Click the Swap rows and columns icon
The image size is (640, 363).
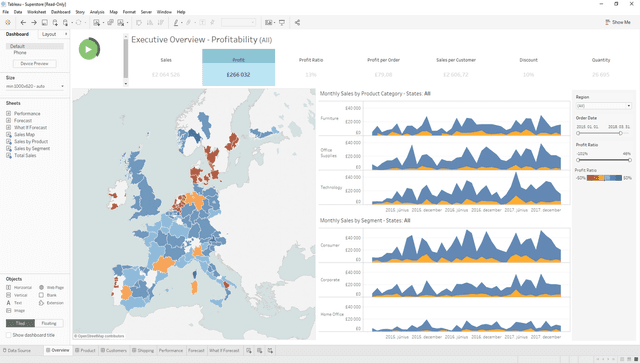tap(139, 22)
